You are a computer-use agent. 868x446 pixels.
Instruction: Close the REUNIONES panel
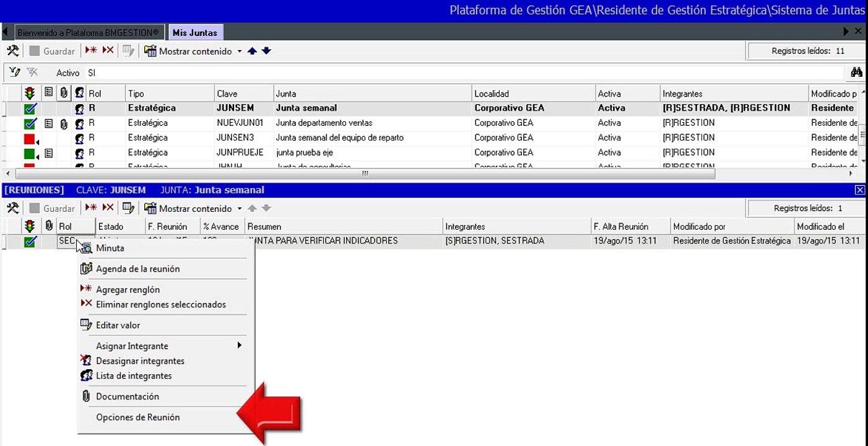[x=859, y=190]
